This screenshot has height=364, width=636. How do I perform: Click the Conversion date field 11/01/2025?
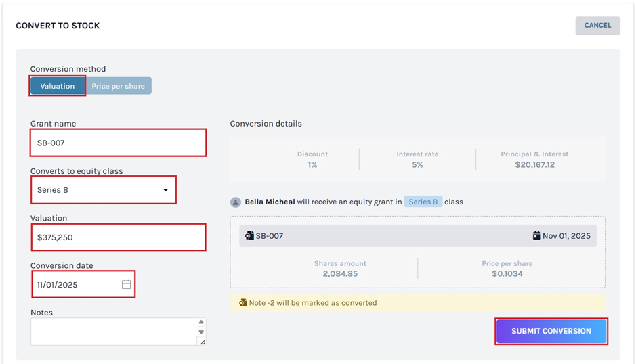83,285
